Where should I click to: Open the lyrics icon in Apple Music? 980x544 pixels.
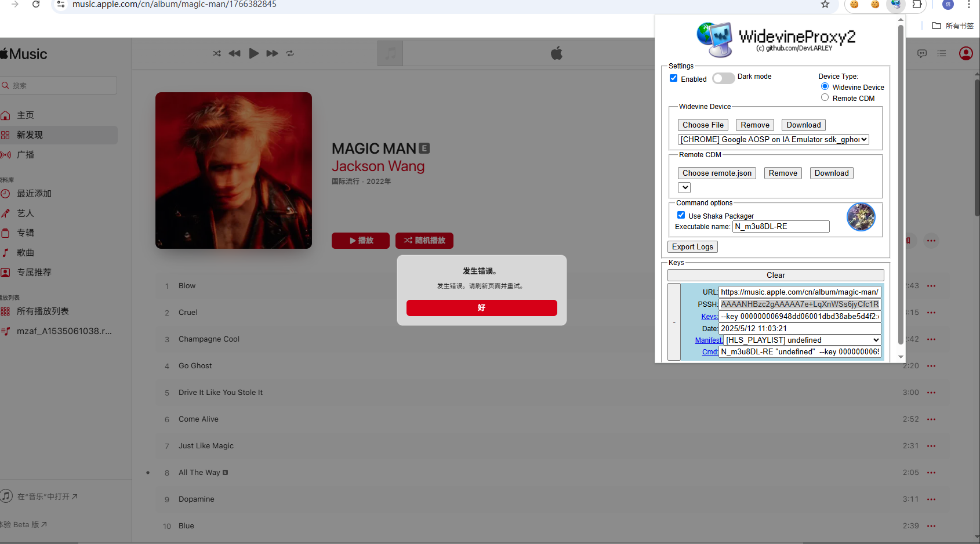pyautogui.click(x=922, y=53)
